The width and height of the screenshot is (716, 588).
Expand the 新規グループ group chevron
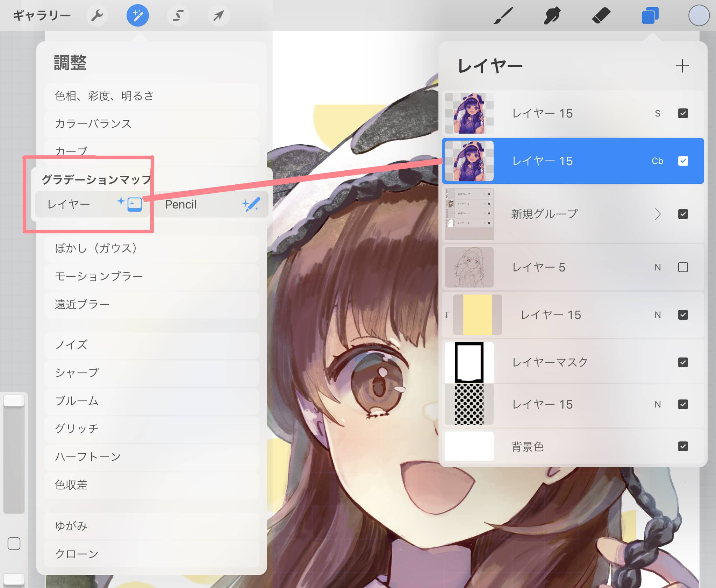pos(658,214)
